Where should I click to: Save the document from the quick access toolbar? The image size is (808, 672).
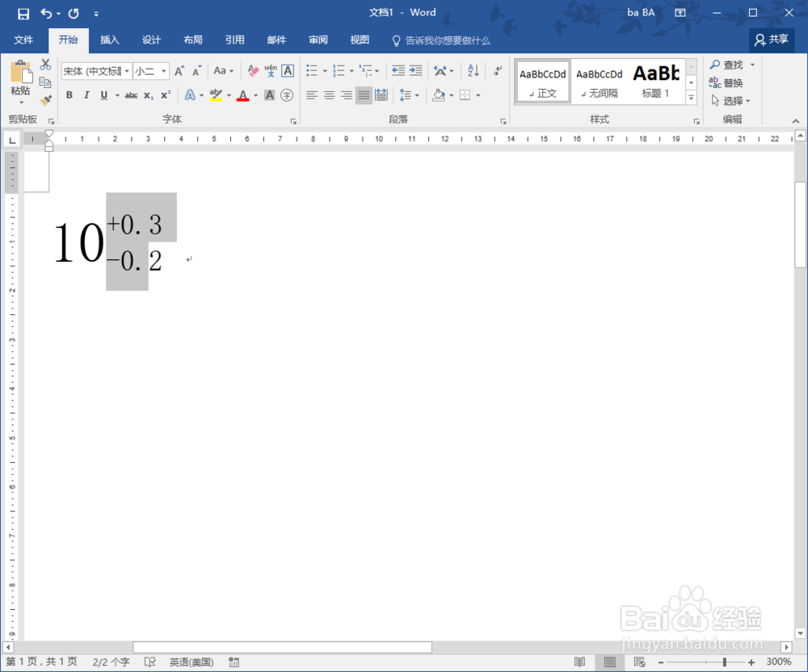coord(23,14)
